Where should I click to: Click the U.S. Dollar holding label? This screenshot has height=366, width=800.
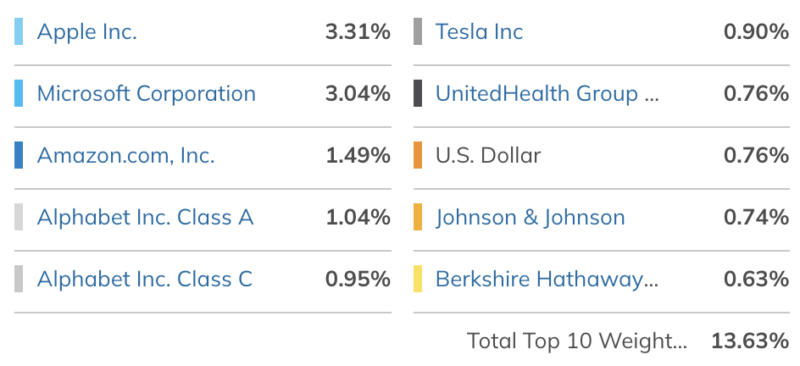tap(488, 156)
